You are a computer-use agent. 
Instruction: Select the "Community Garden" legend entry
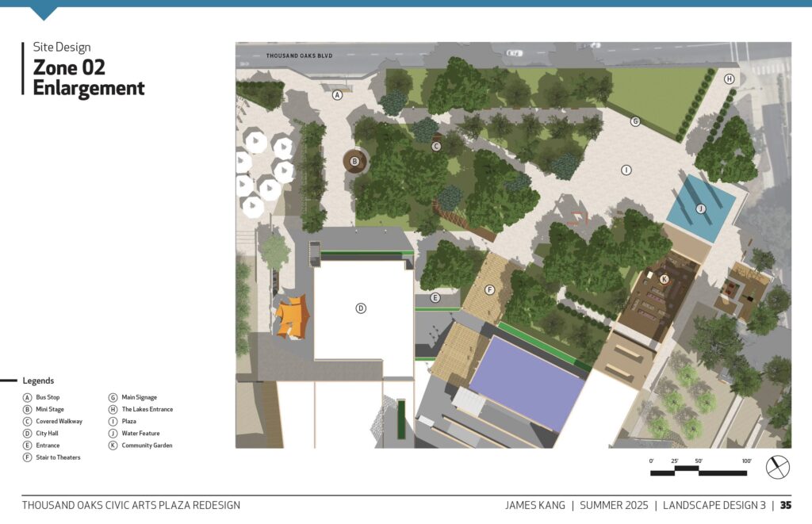click(147, 446)
